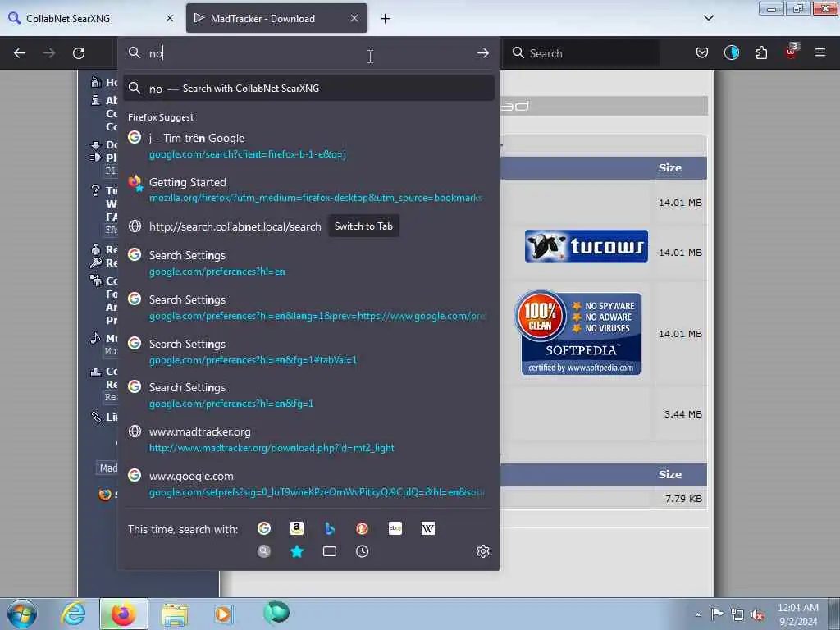Open Search Settings suggestion with tabVal=1 URL
The height and width of the screenshot is (630, 840).
click(x=308, y=351)
